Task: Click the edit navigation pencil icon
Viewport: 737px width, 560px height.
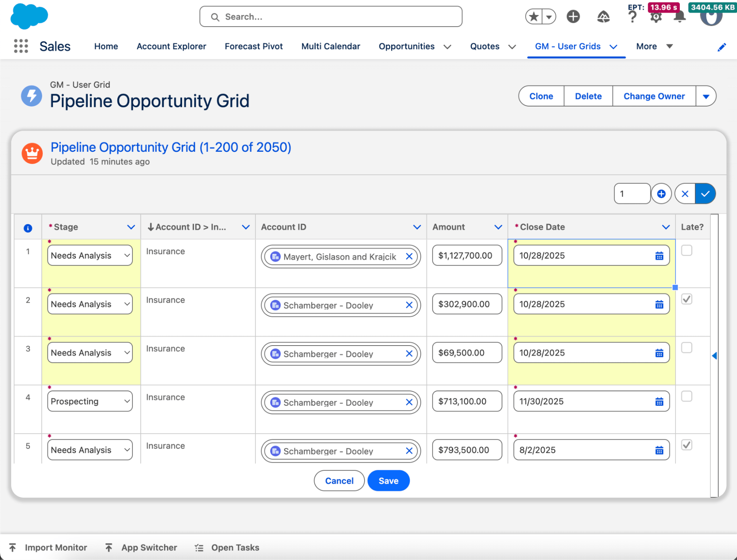Action: point(722,47)
